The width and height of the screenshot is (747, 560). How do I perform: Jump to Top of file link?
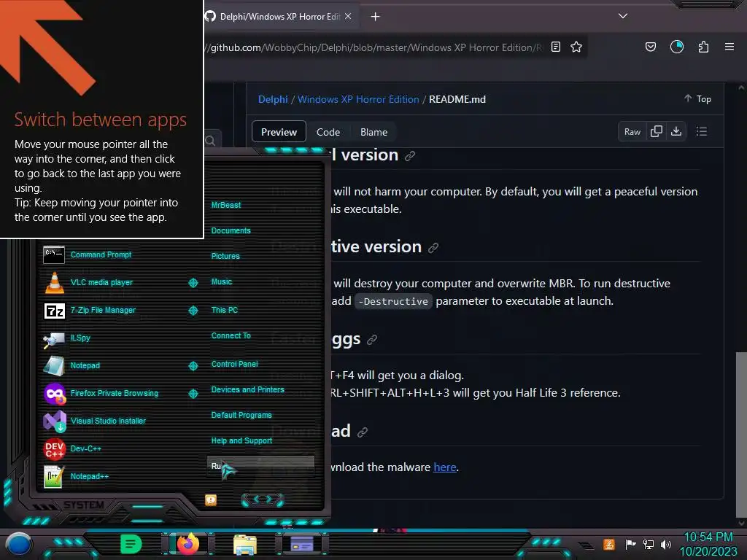click(698, 98)
